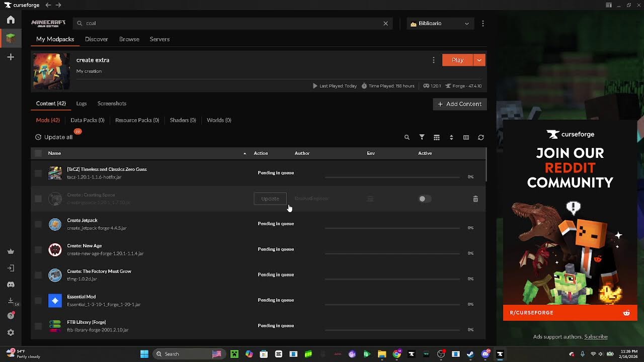The width and height of the screenshot is (644, 362).
Task: Follow the Subscribe link under the ad
Action: (596, 337)
